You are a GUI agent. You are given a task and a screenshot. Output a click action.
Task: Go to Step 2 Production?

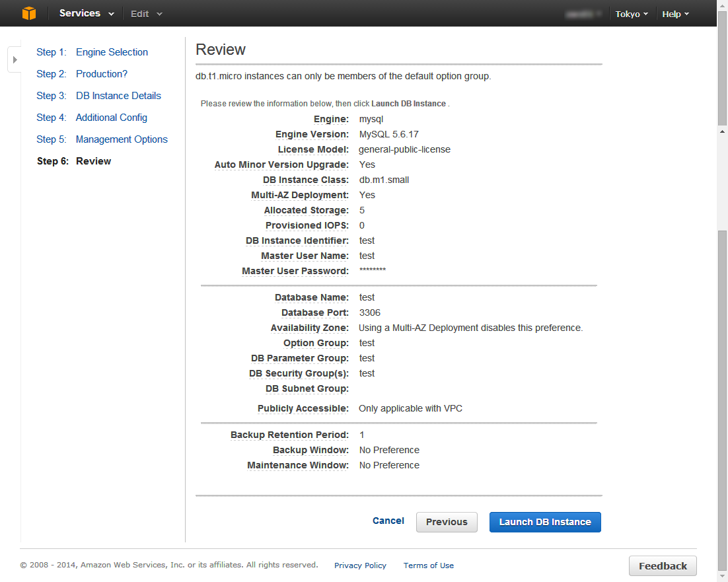tap(82, 74)
